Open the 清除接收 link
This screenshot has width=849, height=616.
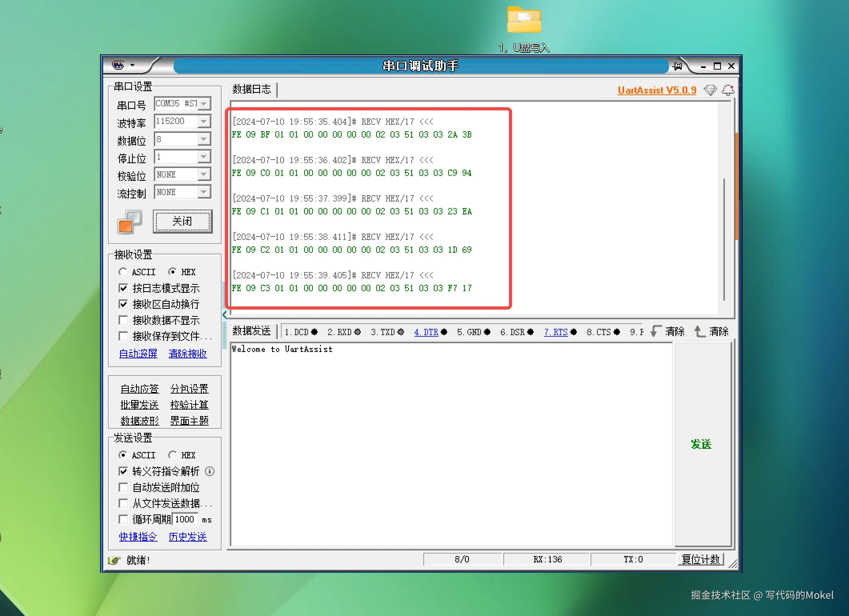(x=188, y=354)
